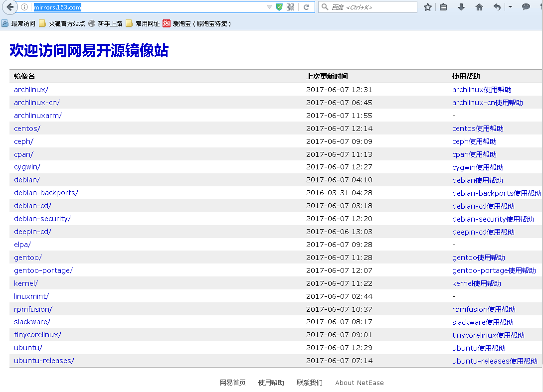Click the 欢迎访问网易开源镜像站 heading

[x=89, y=50]
